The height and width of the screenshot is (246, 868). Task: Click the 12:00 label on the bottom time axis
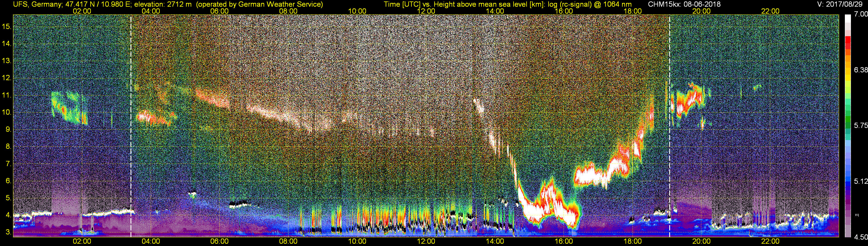pos(426,241)
